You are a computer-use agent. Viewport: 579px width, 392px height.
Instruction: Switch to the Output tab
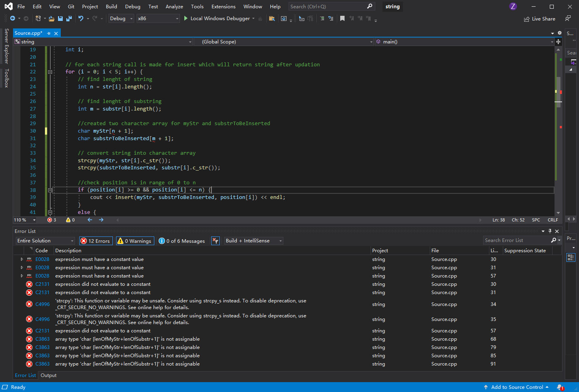click(x=49, y=375)
